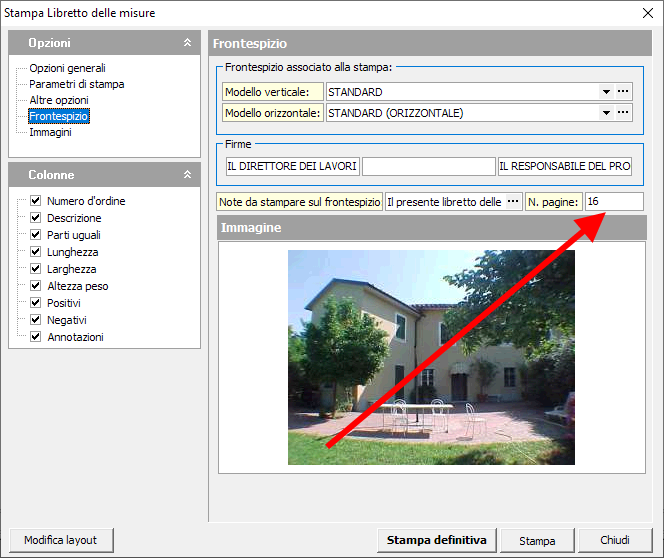Viewport: 664px width, 558px height.
Task: Click the ellipsis button beside Modello orizzontale
Action: [x=623, y=113]
